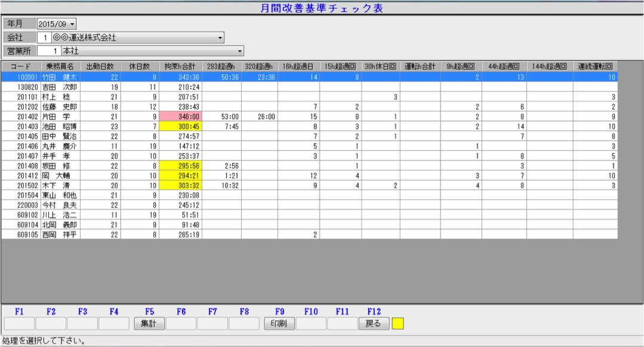The width and height of the screenshot is (644, 347).
Task: Click the empty F1 function button
Action: 19,324
